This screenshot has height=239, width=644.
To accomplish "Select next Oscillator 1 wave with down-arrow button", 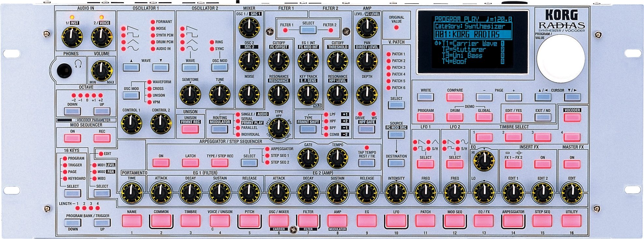I will pyautogui.click(x=161, y=68).
